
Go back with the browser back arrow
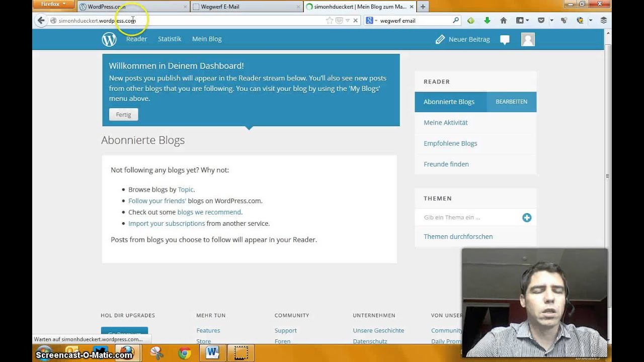tap(41, 21)
